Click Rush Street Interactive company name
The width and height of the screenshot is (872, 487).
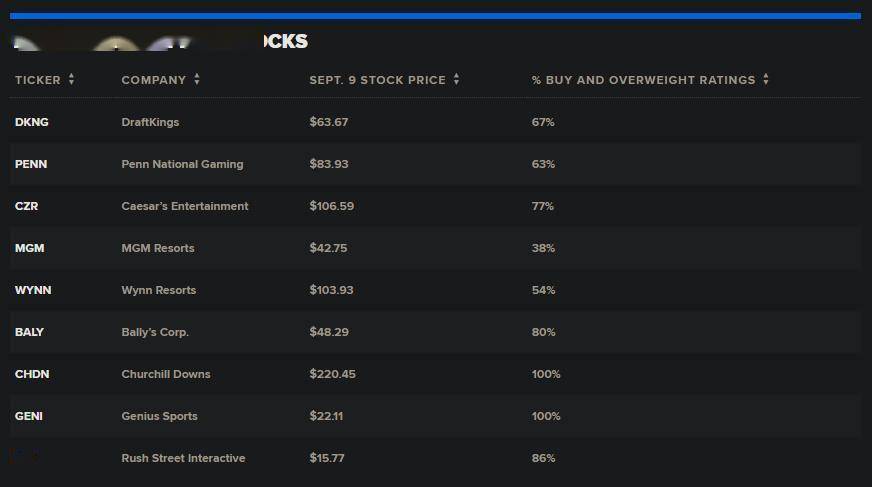point(183,458)
